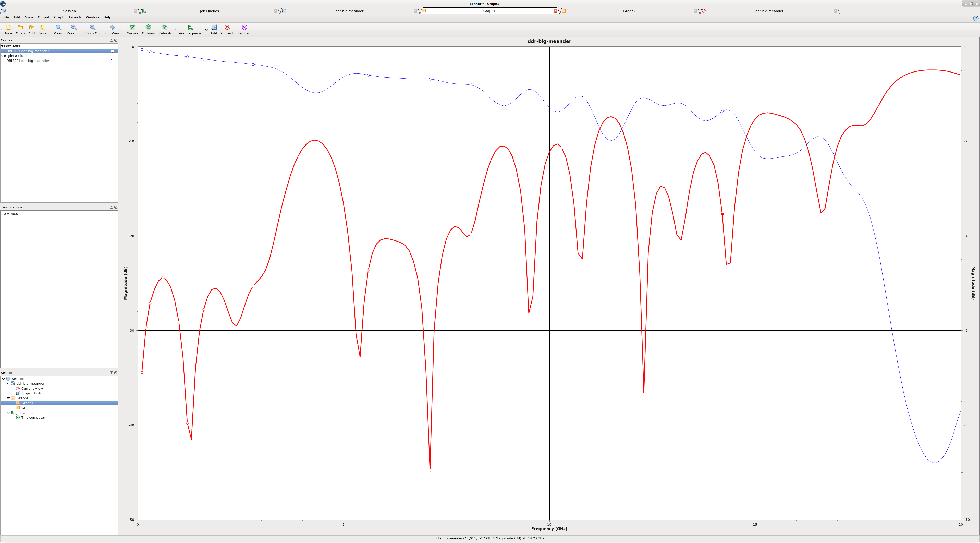Select This computer job queue
The image size is (980, 543).
pos(33,418)
